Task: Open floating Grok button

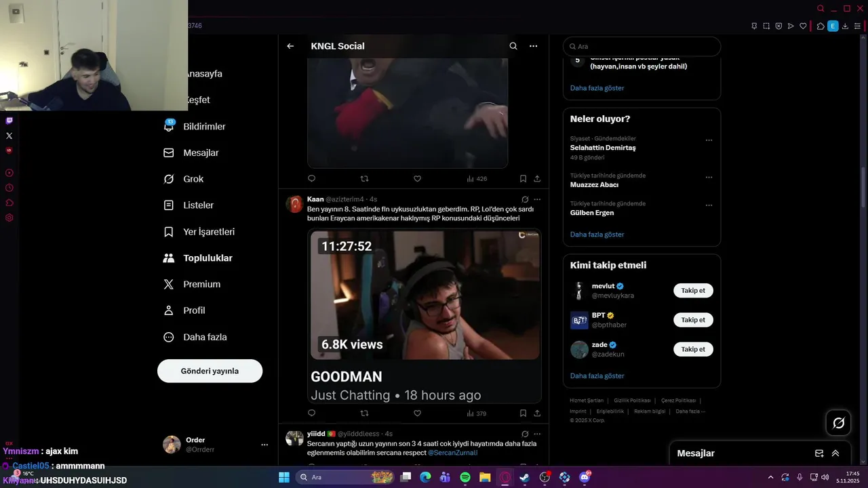Action: tap(838, 423)
